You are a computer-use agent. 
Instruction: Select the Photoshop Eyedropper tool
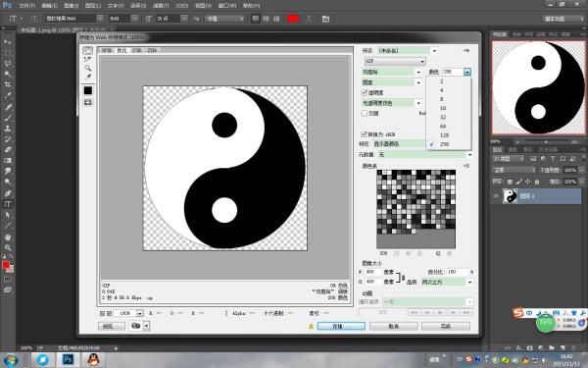pyautogui.click(x=8, y=95)
